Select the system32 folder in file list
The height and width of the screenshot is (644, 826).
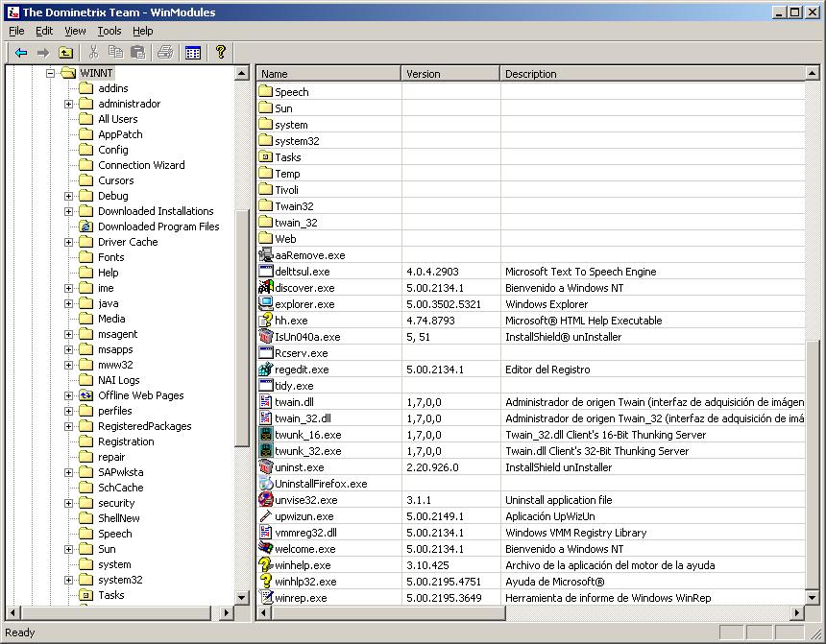tap(297, 141)
